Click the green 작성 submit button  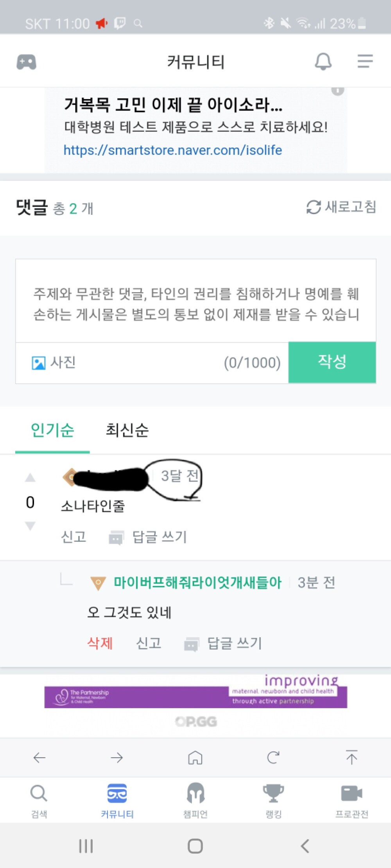point(332,362)
